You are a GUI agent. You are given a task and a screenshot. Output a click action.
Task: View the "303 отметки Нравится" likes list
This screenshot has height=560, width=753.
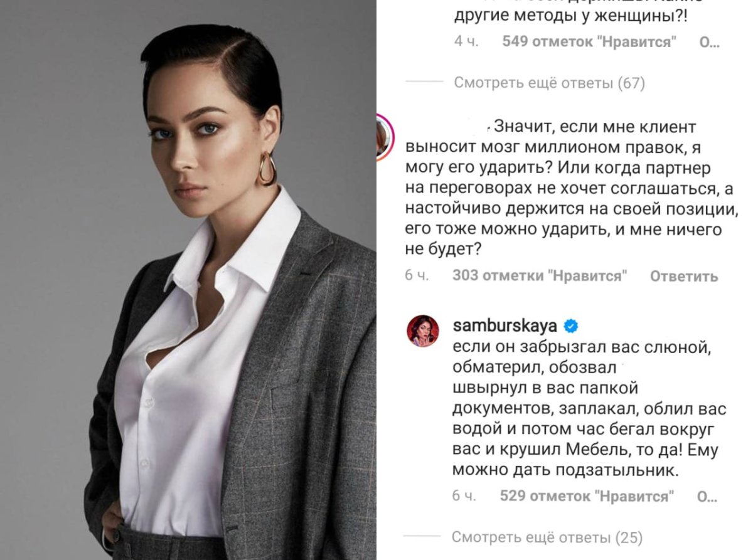tap(540, 276)
